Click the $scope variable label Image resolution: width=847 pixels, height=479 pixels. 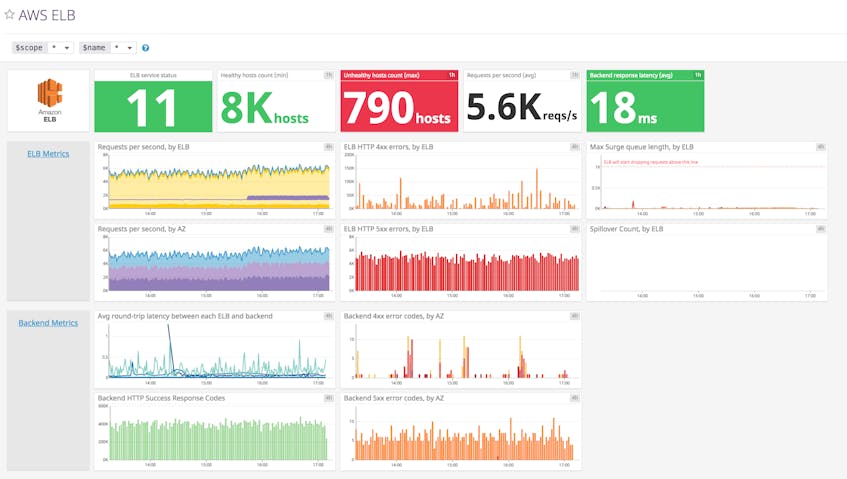point(29,48)
